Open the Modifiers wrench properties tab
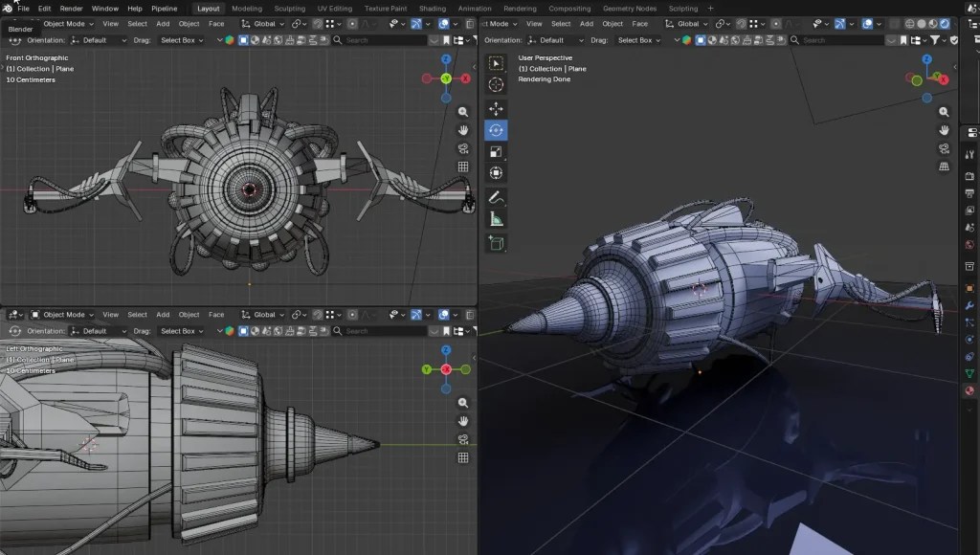980x555 pixels. tap(969, 305)
